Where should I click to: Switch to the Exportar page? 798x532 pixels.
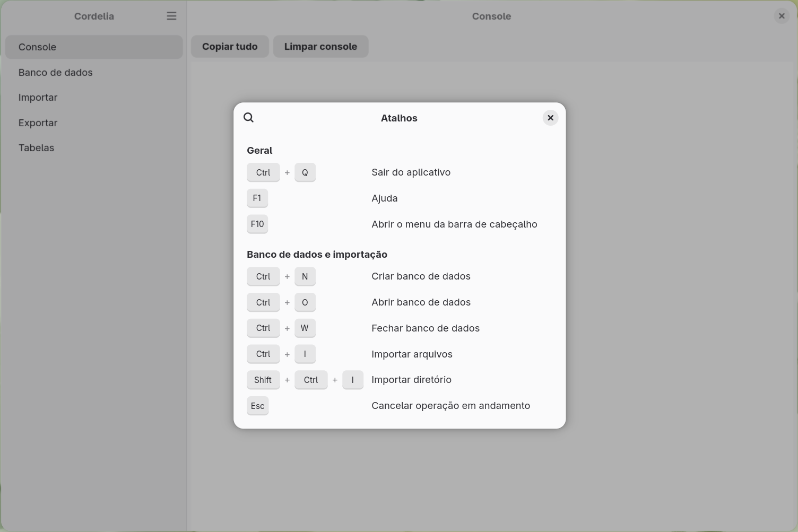(94, 123)
